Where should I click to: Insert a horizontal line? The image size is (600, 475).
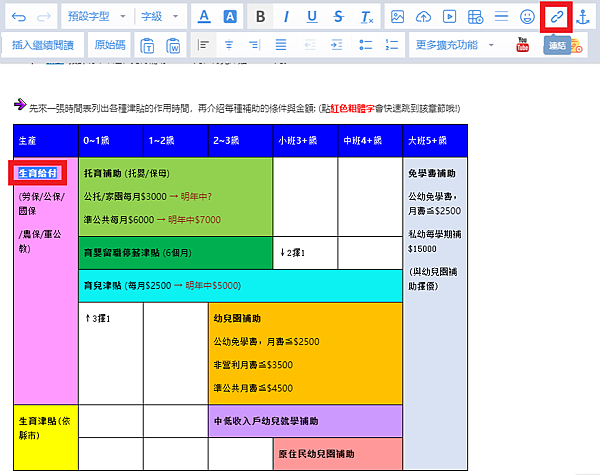click(501, 16)
